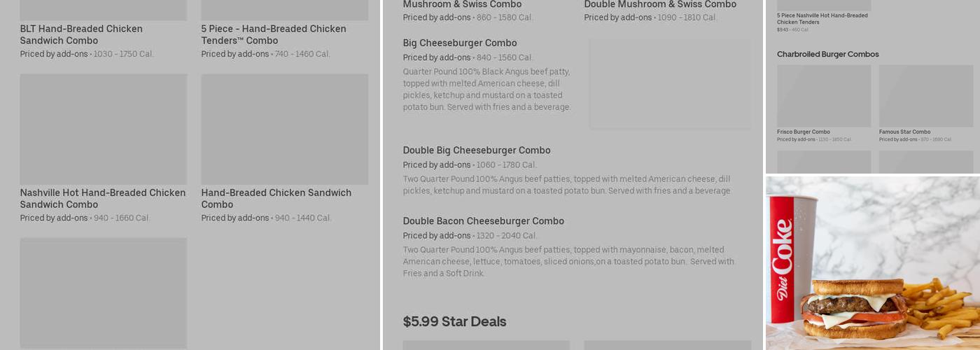This screenshot has width=980, height=350.
Task: Click the Charbroiled Burger Combos heading
Action: (x=827, y=54)
